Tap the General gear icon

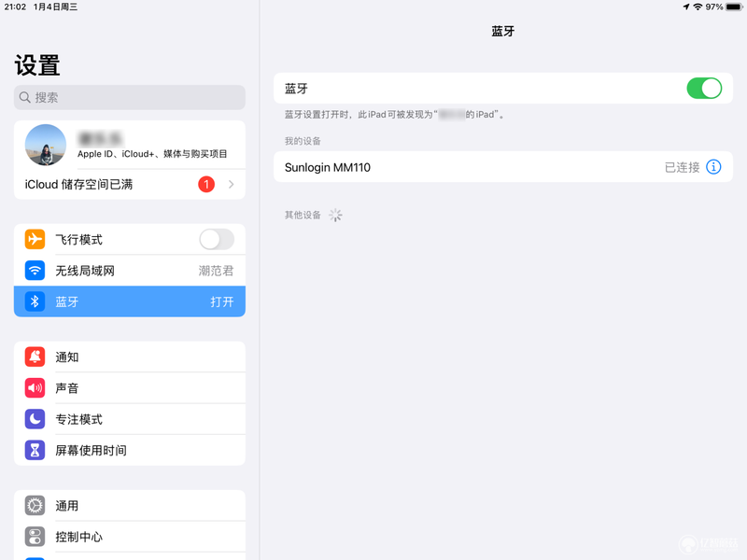[x=35, y=505]
